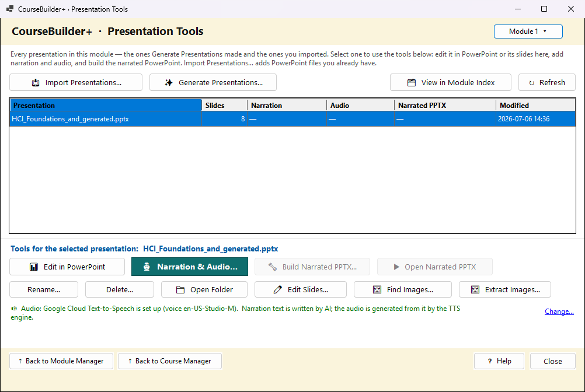Sort by the Presentation column header

point(106,106)
